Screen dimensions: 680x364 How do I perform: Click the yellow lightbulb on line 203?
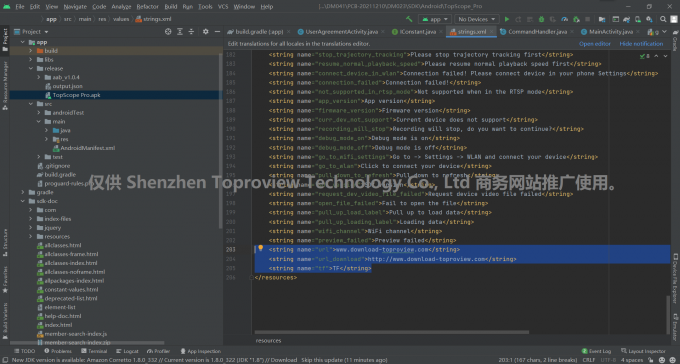[261, 248]
